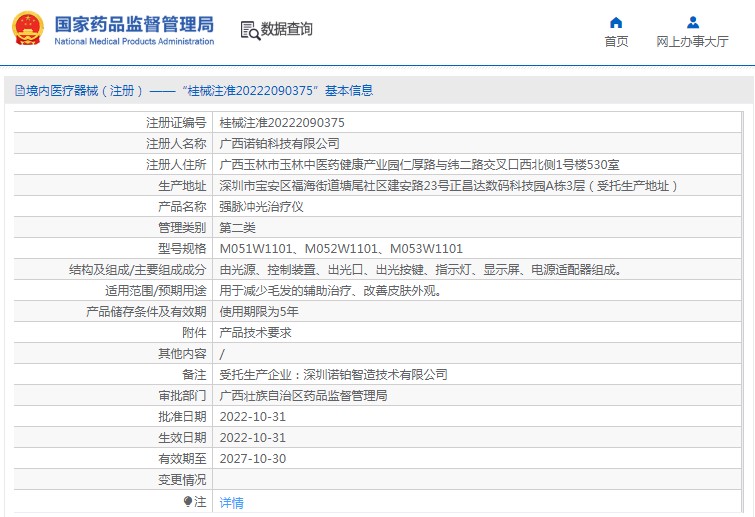The height and width of the screenshot is (517, 755).
Task: Select 用于减少毛发的辅助治疗 intended use text
Action: tap(330, 291)
